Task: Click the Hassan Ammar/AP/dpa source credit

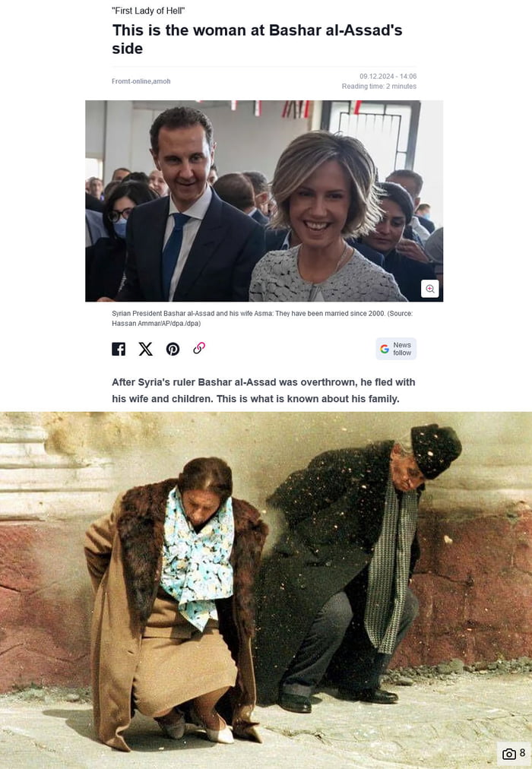Action: point(157,323)
